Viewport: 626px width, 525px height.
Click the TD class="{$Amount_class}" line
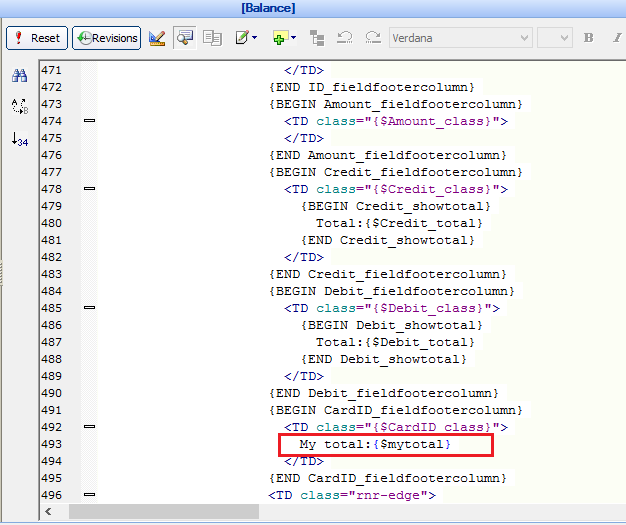pyautogui.click(x=396, y=121)
